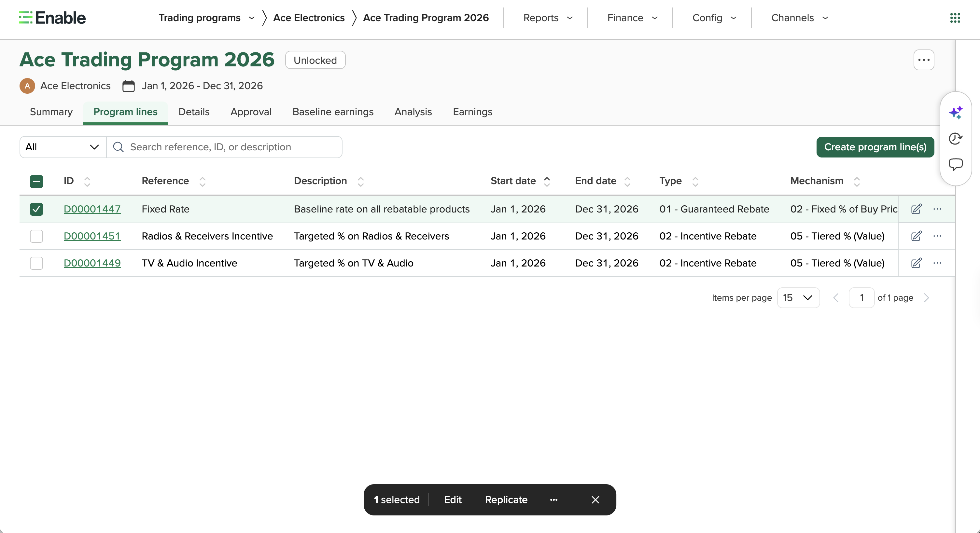Open the apps grid icon
The width and height of the screenshot is (980, 533).
tap(955, 18)
